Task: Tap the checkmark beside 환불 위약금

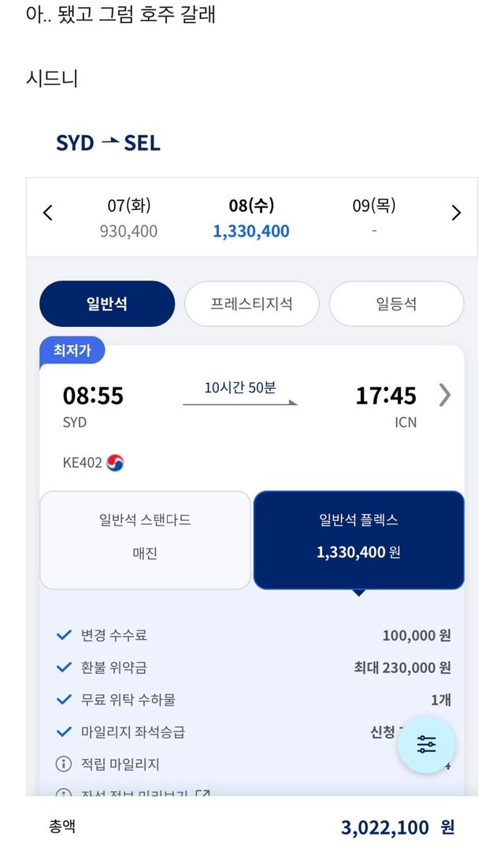Action: coord(64,668)
